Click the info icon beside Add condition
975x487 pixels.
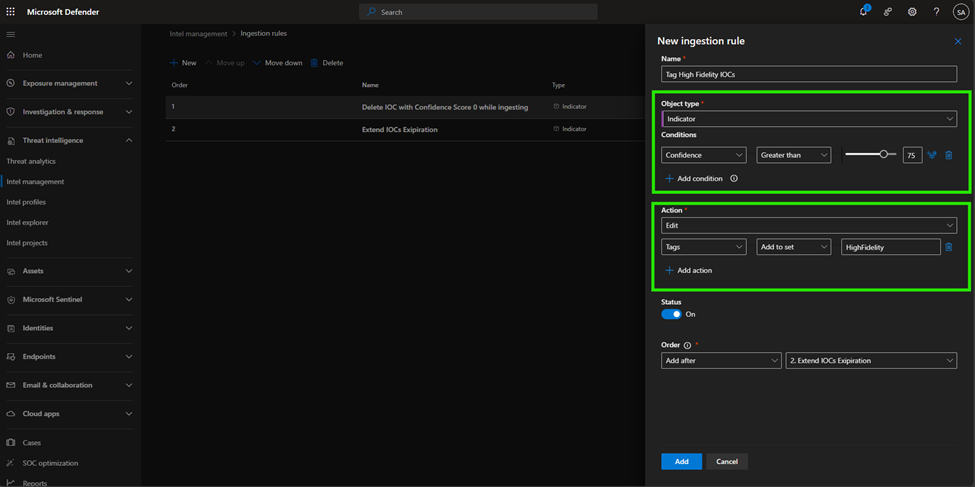point(734,179)
